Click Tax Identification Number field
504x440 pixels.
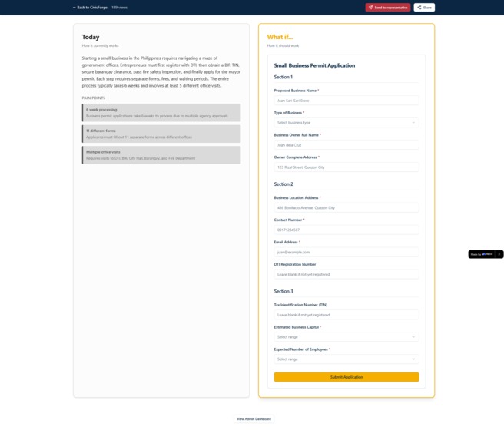(346, 315)
